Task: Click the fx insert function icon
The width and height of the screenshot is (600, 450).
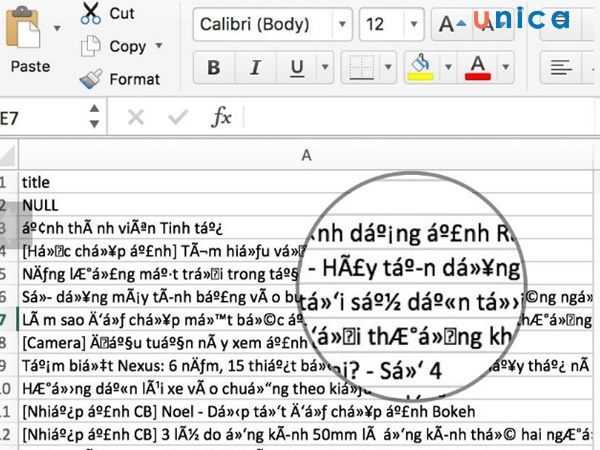Action: (222, 117)
